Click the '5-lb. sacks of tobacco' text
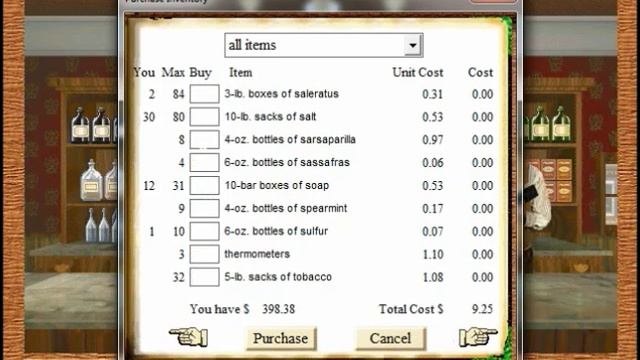Viewport: 640px width, 360px height. pos(278,277)
